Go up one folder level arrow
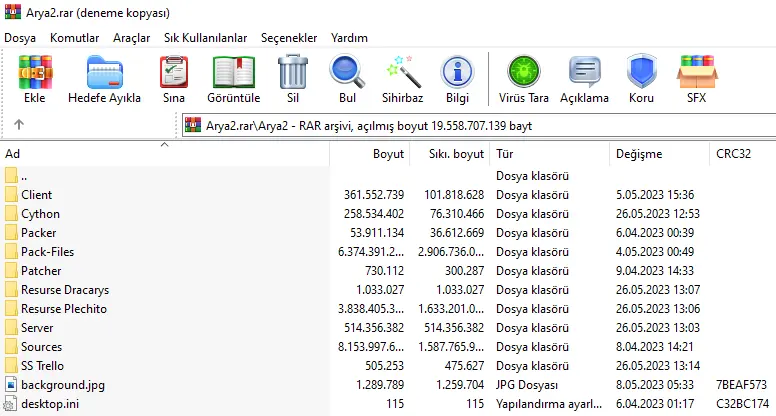The width and height of the screenshot is (776, 416). coord(19,125)
